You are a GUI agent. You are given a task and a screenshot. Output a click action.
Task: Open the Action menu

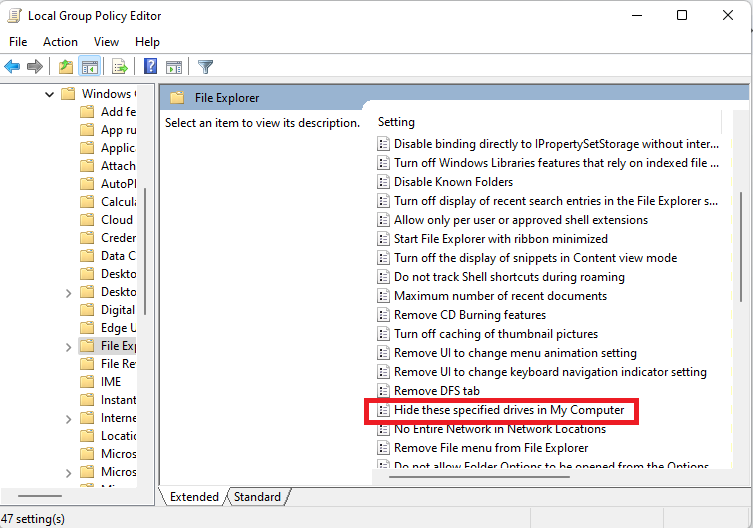61,42
